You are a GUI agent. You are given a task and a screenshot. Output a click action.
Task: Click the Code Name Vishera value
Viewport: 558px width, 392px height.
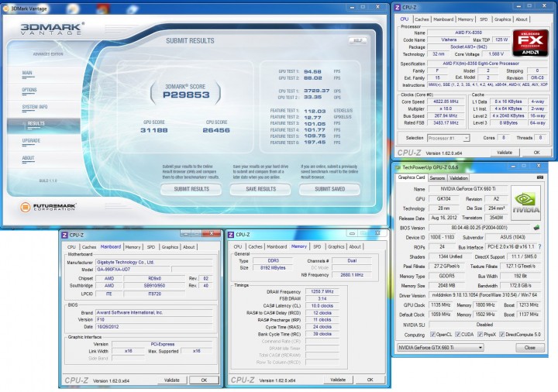tap(449, 40)
